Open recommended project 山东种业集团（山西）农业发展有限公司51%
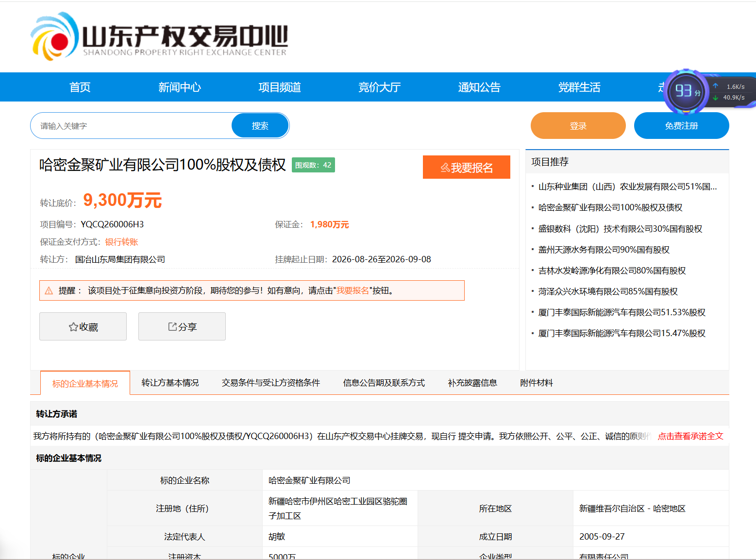The image size is (756, 560). pos(627,187)
